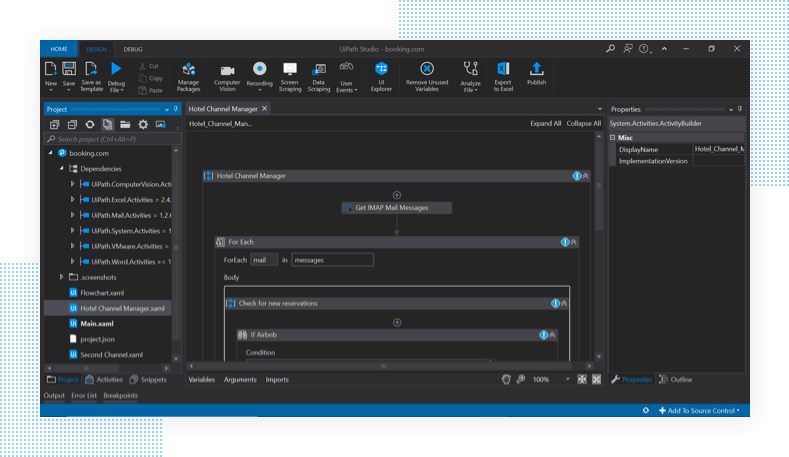The image size is (789, 457).
Task: Click the feedback icon in title bar
Action: 627,49
